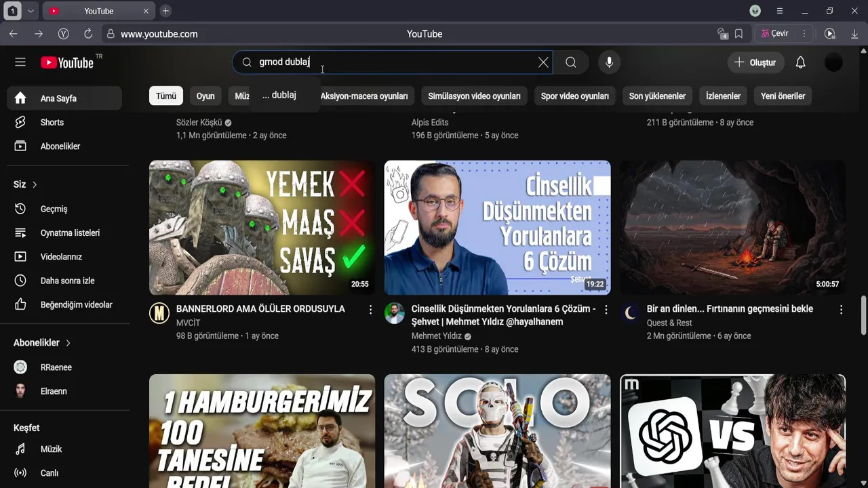Click the www.youtube.com address bar
The width and height of the screenshot is (868, 488).
tap(159, 34)
